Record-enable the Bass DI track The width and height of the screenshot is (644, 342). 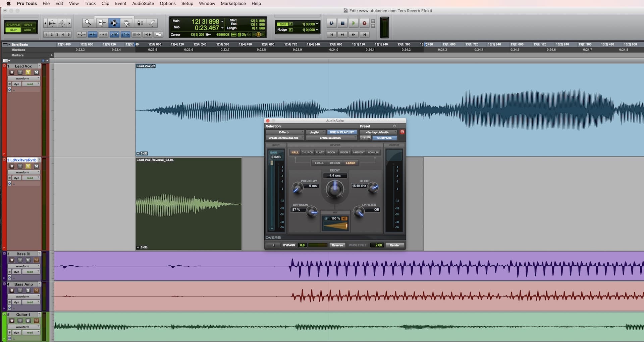point(12,260)
